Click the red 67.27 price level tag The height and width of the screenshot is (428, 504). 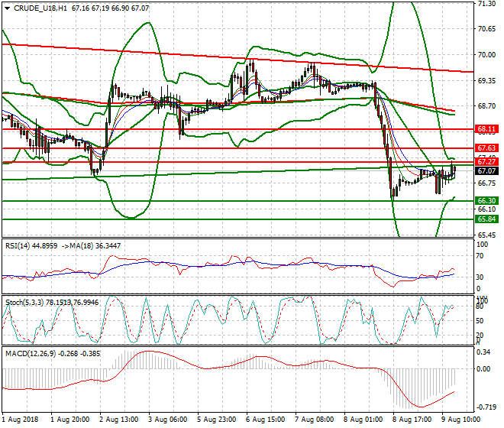[486, 162]
